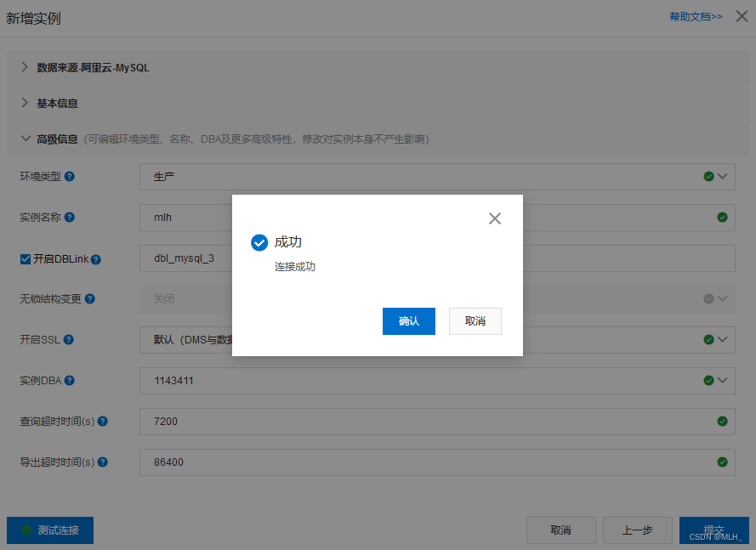Click the help icon beside 实例名称

(70, 218)
